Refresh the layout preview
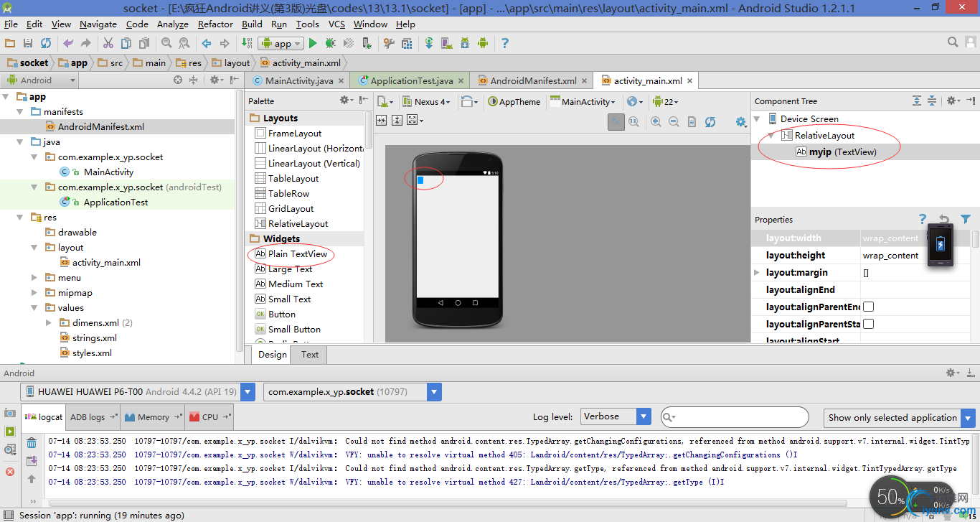This screenshot has height=522, width=980. click(x=710, y=122)
